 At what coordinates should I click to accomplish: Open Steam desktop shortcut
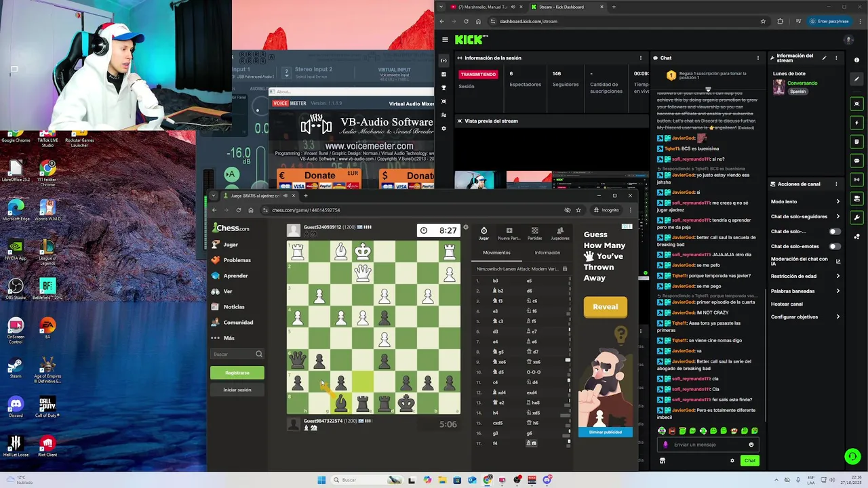point(16,368)
